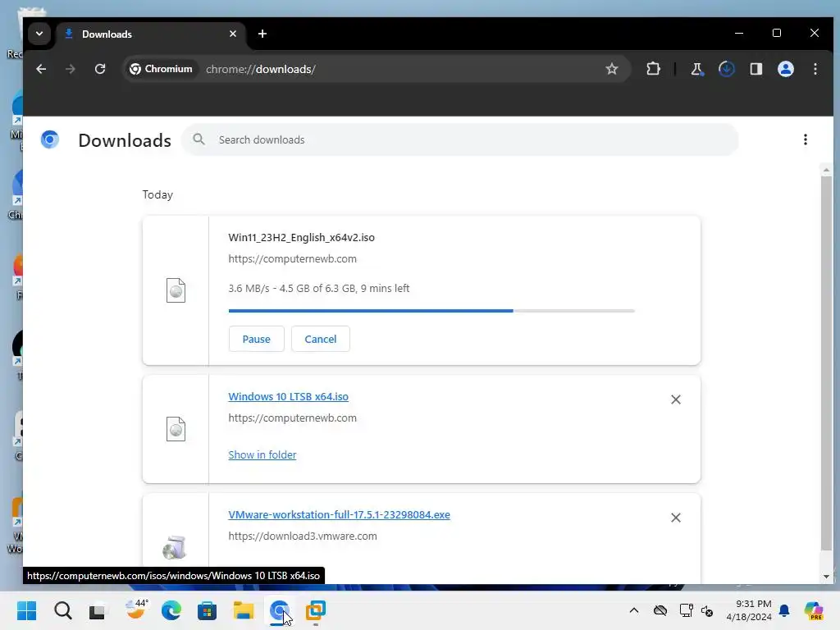Remove VMware workstation download from list
The height and width of the screenshot is (630, 840).
[676, 518]
